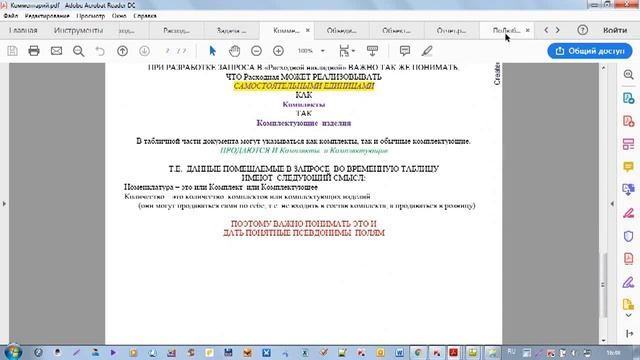
Task: Click the current page number field
Action: pos(167,51)
